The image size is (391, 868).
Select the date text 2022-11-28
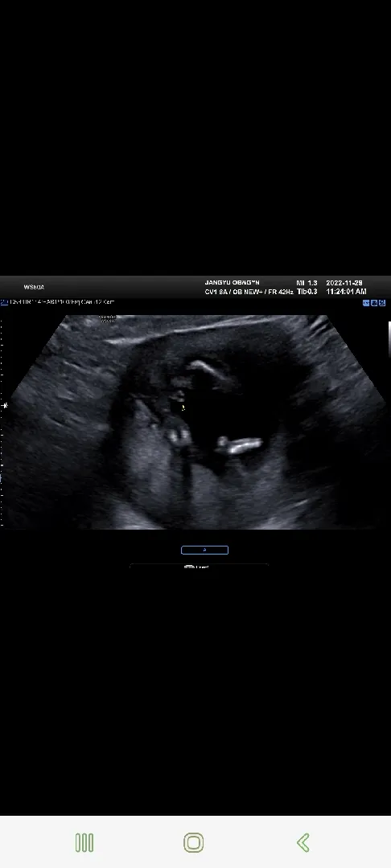[x=344, y=283]
